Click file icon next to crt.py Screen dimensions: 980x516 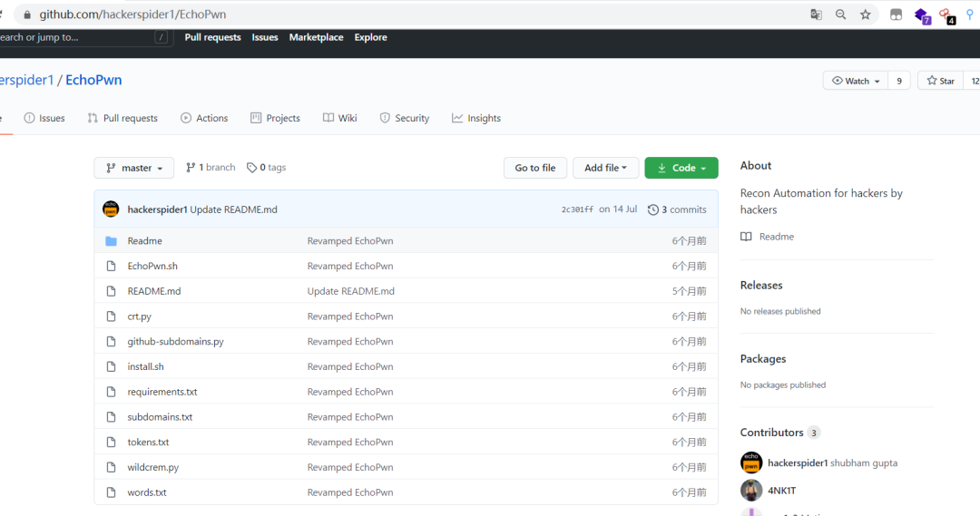(112, 316)
